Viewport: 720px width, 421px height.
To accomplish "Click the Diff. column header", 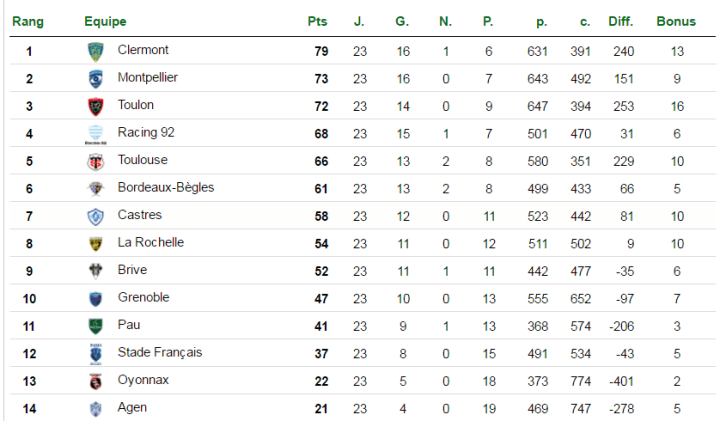I will click(x=620, y=21).
